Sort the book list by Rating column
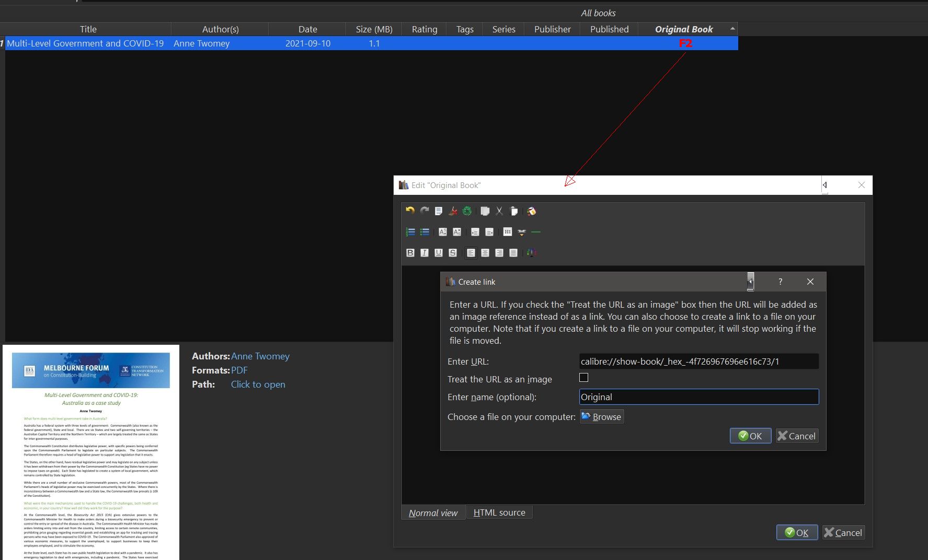The width and height of the screenshot is (928, 560). point(425,29)
